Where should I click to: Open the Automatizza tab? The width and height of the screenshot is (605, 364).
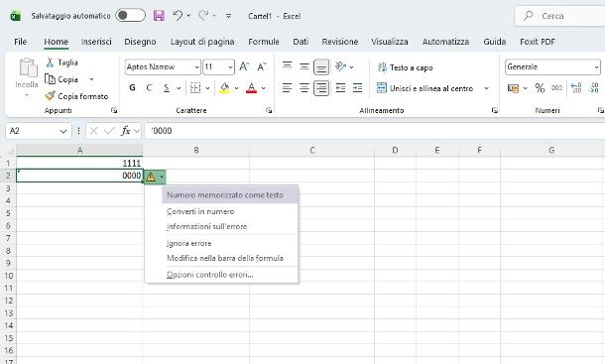[x=445, y=42]
